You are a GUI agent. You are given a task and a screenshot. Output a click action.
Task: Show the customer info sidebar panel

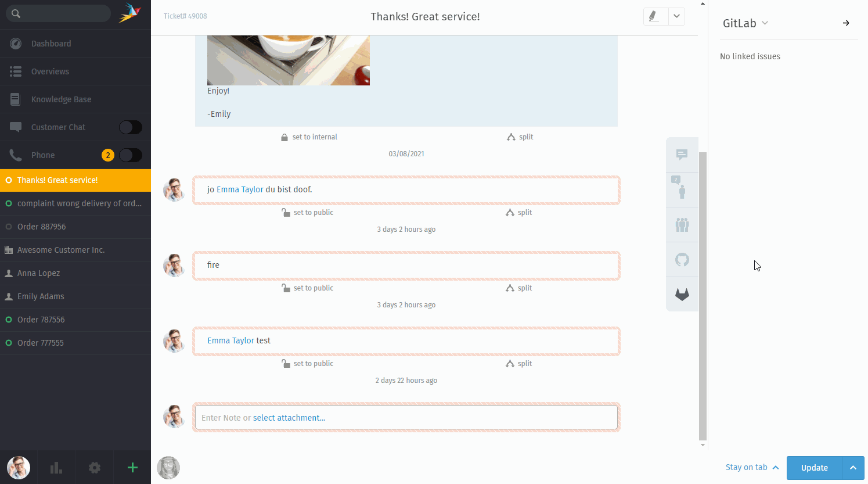[682, 189]
